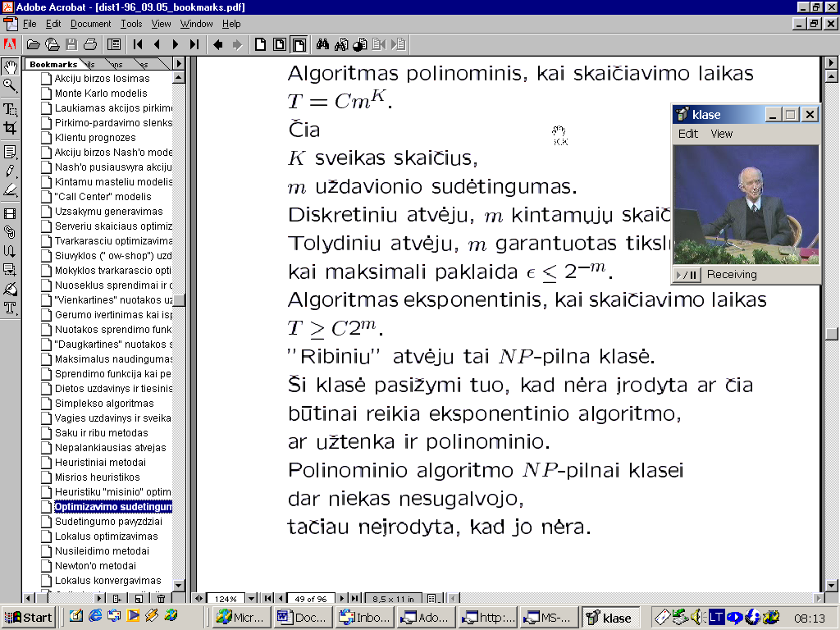Click the Print toolbar icon
The height and width of the screenshot is (630, 840).
[x=90, y=44]
